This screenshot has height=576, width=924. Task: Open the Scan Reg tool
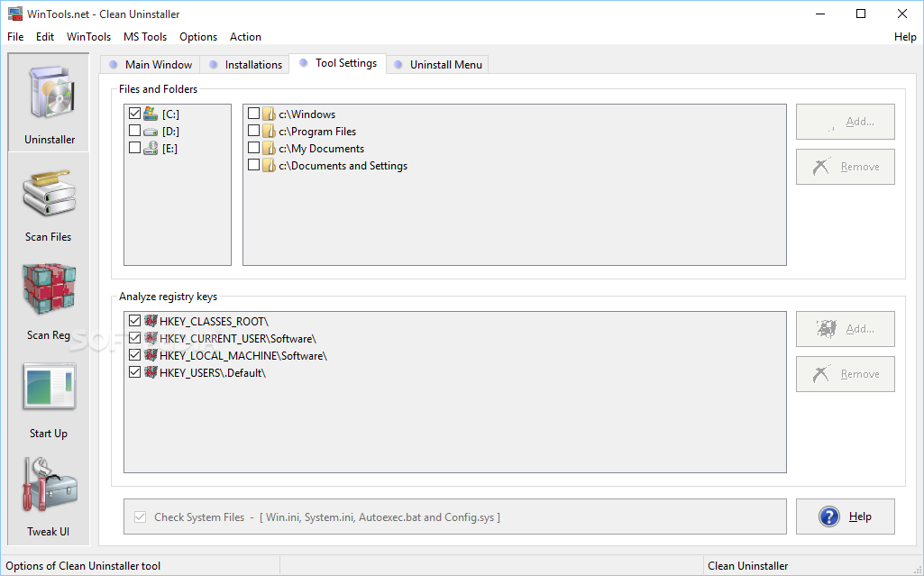pos(49,303)
